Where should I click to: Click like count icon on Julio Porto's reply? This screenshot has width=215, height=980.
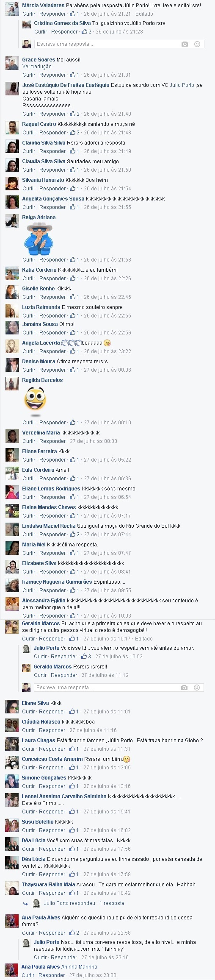pos(84,657)
